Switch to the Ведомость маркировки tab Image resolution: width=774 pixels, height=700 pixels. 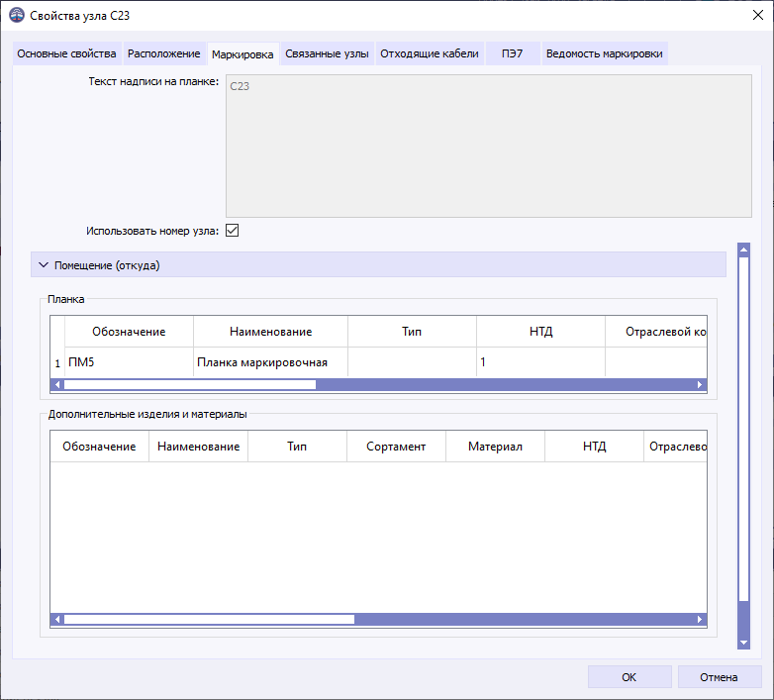tap(604, 53)
